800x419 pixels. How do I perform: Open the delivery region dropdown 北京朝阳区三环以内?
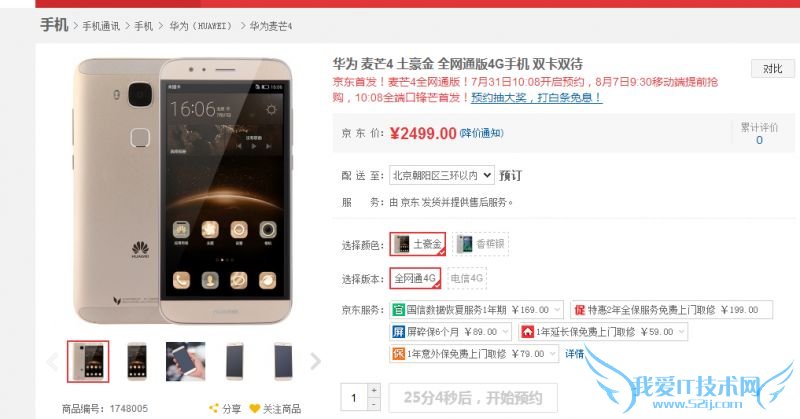[x=442, y=176]
